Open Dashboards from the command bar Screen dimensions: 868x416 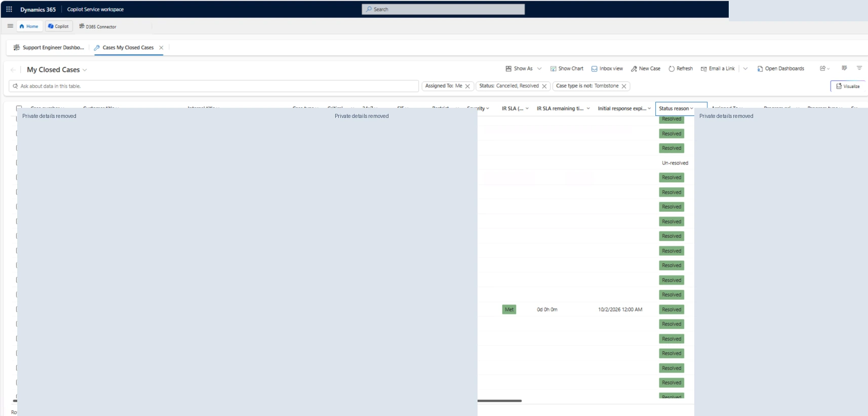pos(780,69)
